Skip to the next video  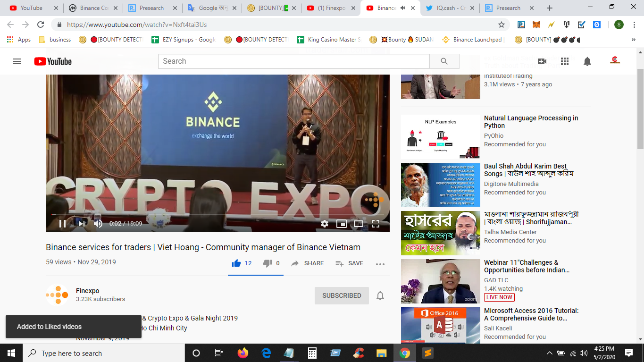[82, 224]
